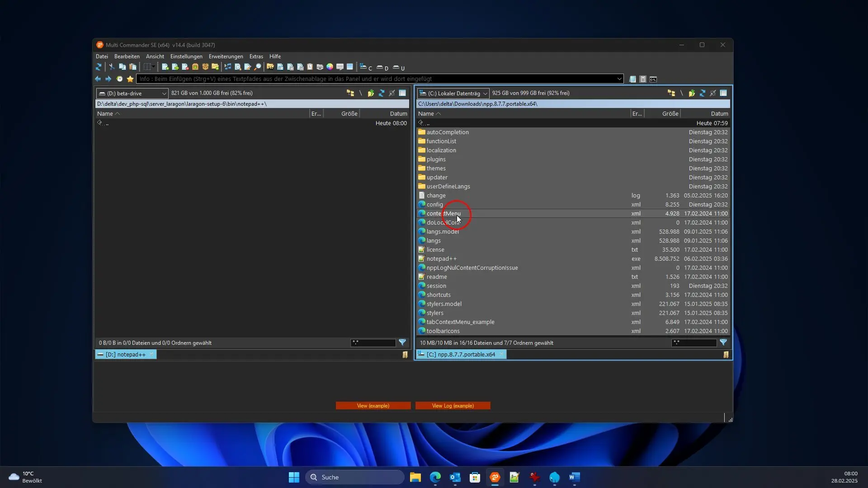This screenshot has height=488, width=868.
Task: Click right panel filter field *.*
Action: click(x=694, y=343)
